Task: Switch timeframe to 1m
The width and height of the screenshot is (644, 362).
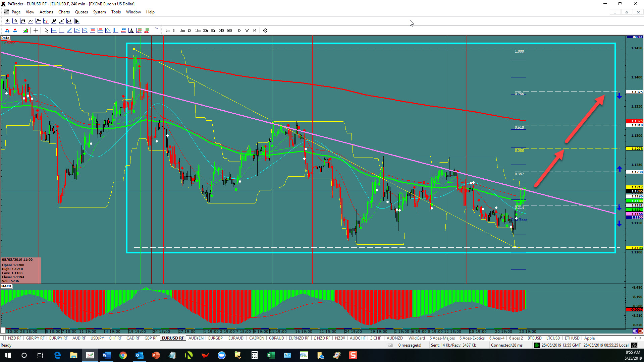Action: pyautogui.click(x=167, y=31)
